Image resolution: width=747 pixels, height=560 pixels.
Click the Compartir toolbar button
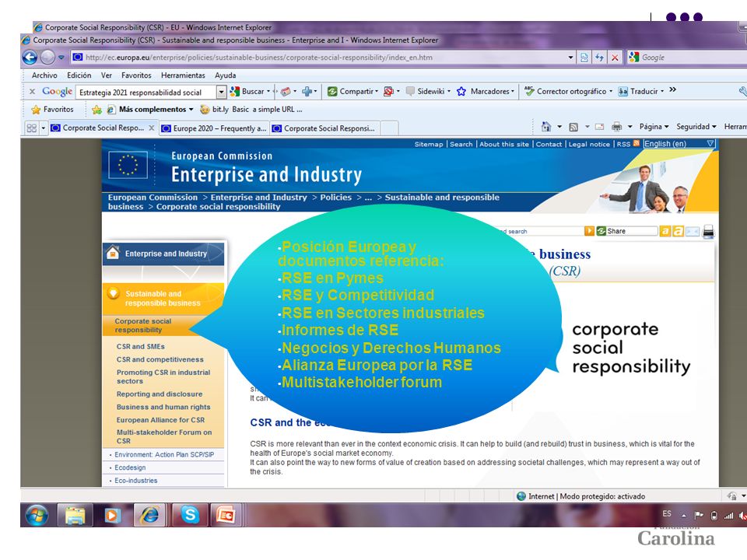tap(352, 92)
